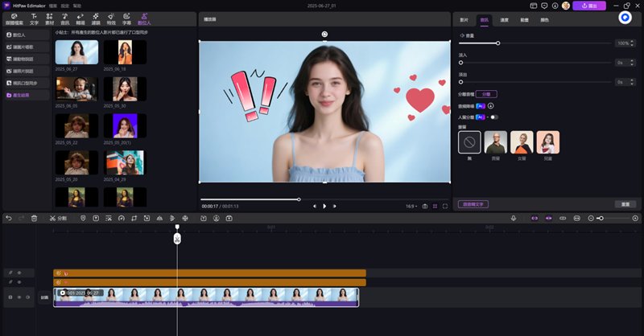Click the purple 匯出 export button
644x336 pixels.
coord(590,6)
